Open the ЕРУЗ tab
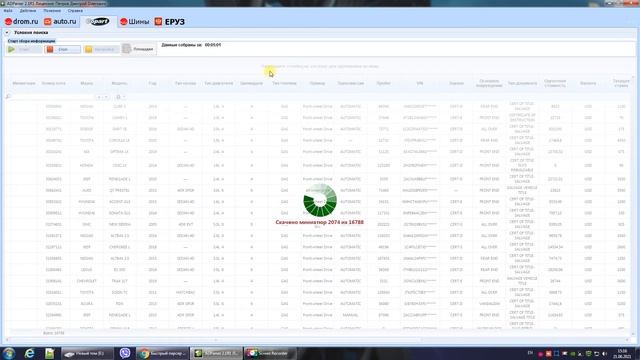Viewport: 640px width, 360px height. [x=170, y=22]
